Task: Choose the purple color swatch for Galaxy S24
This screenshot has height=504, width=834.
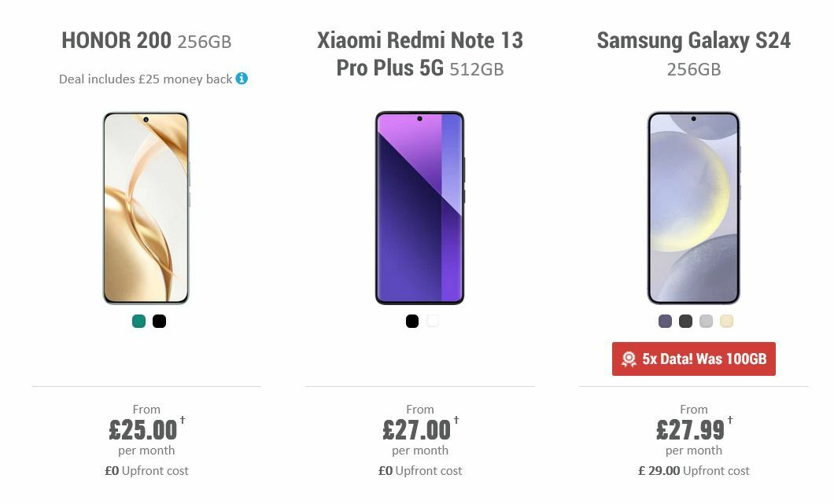Action: click(x=663, y=321)
